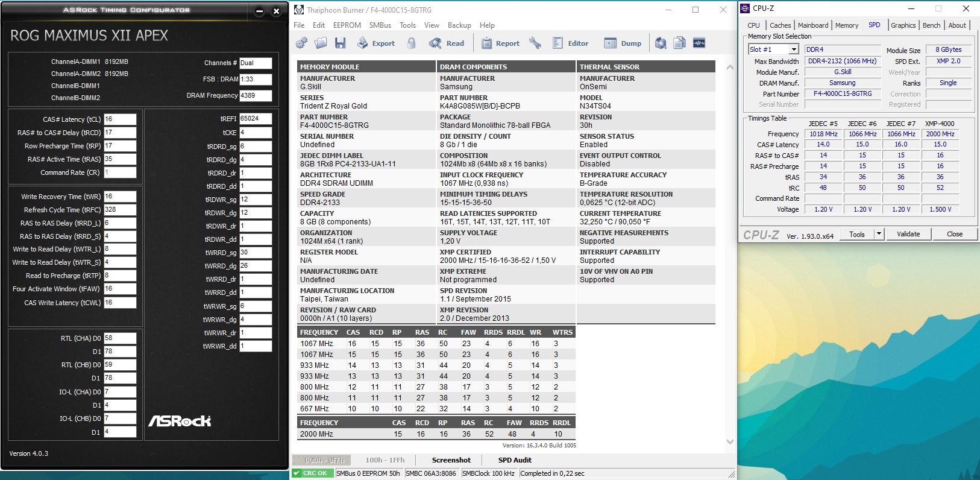The width and height of the screenshot is (980, 480).
Task: Click the CPU-Z title bar icon
Action: [x=745, y=8]
